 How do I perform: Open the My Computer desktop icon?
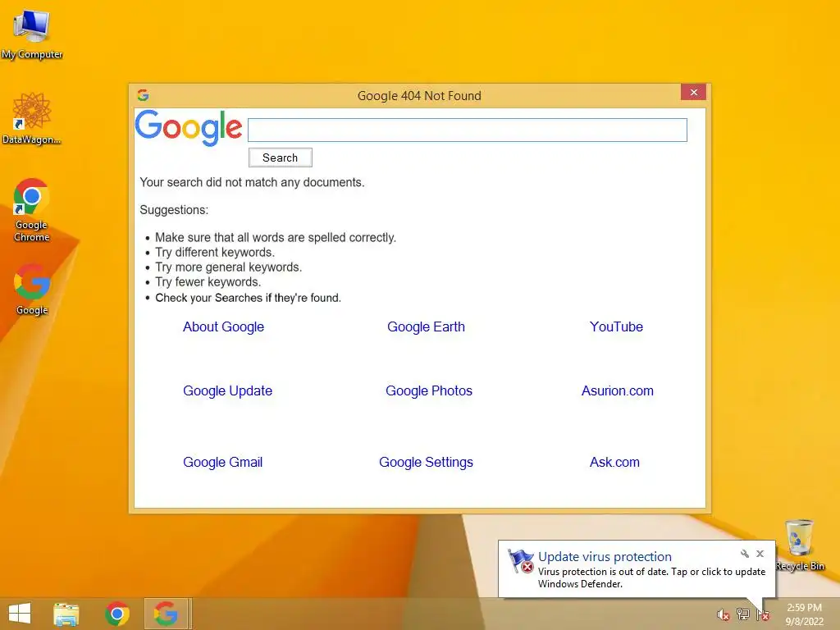point(32,33)
